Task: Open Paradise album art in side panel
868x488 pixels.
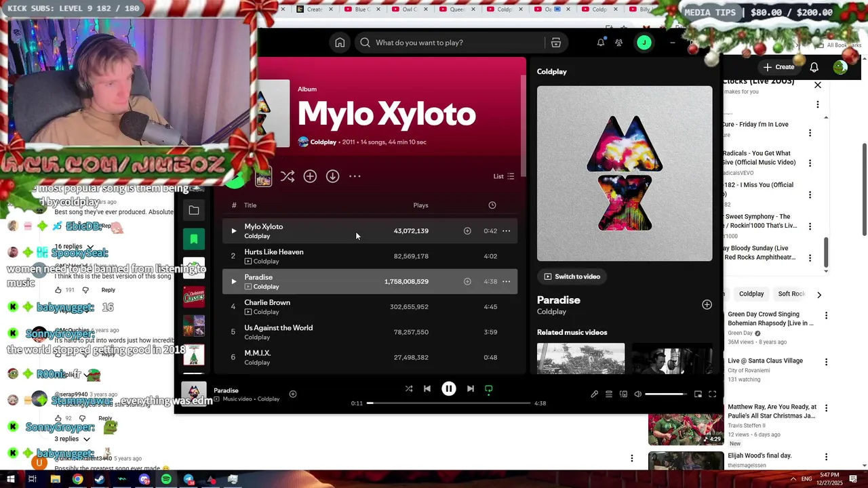Action: coord(625,174)
